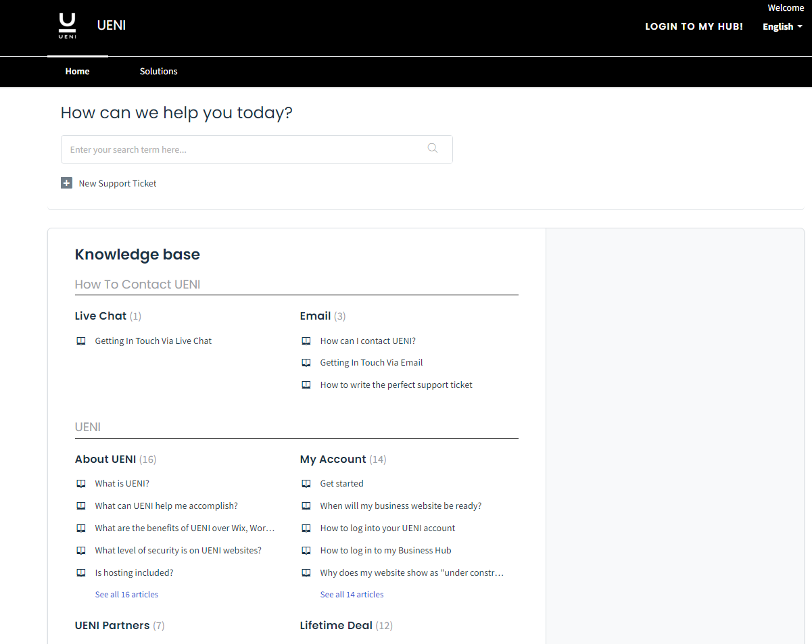This screenshot has height=644, width=812.
Task: Open article Why does my website show as under construction
Action: (412, 573)
